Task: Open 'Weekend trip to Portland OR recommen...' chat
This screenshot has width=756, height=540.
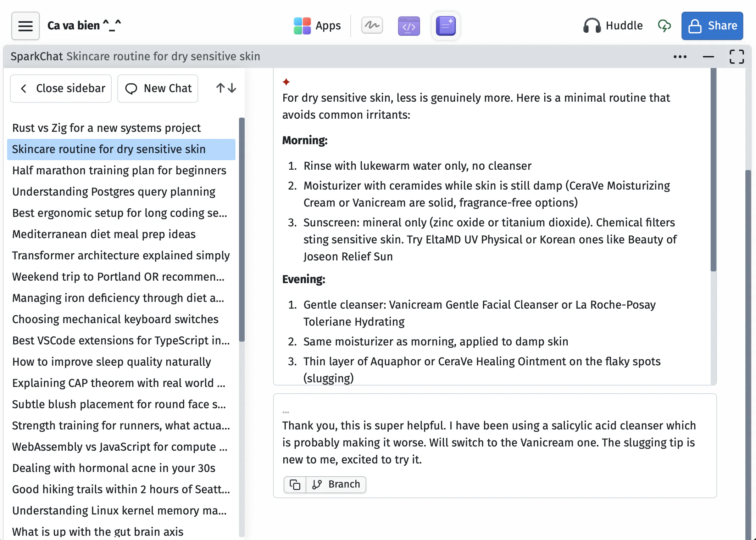Action: [x=121, y=277]
